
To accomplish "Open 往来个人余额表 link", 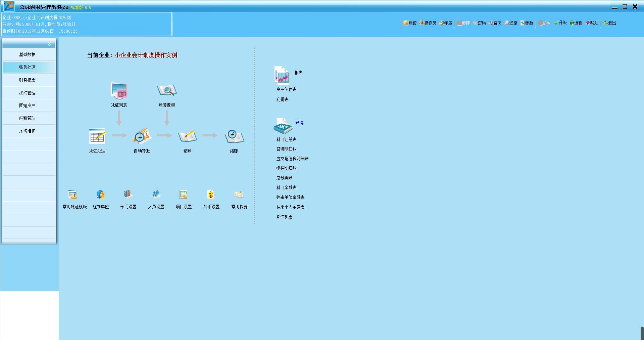I will (290, 207).
